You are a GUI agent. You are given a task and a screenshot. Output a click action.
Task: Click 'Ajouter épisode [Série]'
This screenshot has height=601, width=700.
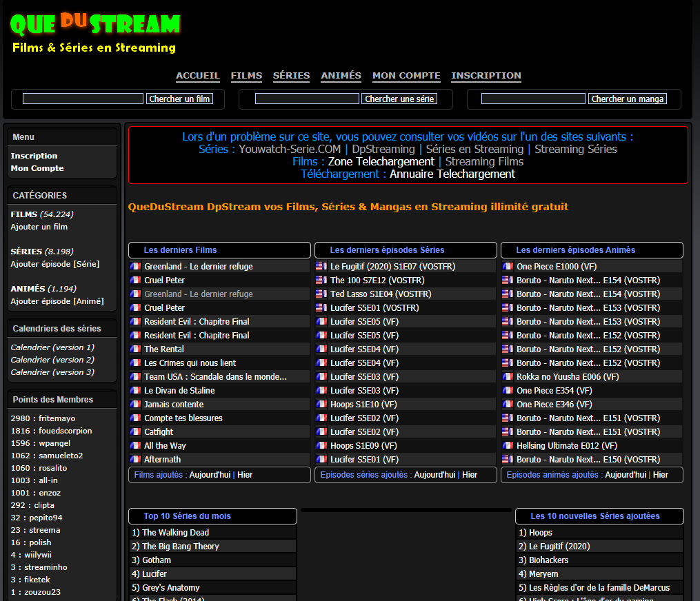(55, 264)
